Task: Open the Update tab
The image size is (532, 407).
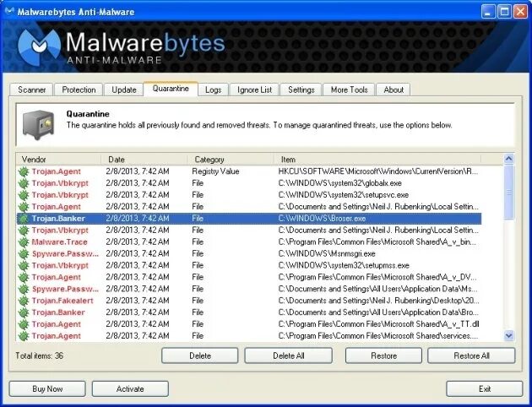Action: pos(124,90)
